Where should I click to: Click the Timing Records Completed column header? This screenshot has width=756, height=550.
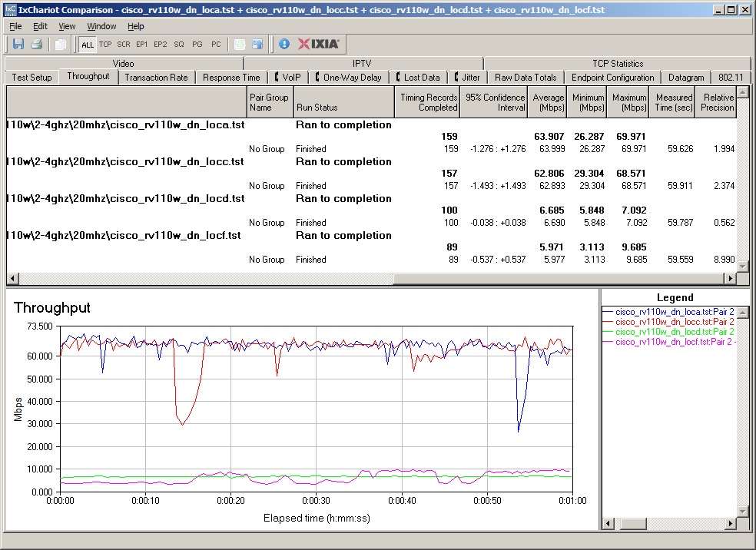click(427, 102)
